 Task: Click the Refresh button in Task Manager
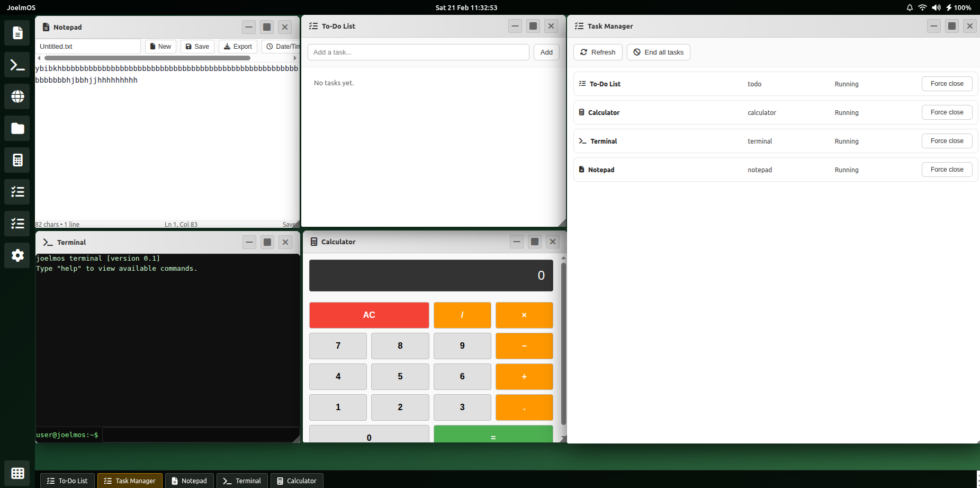[598, 52]
